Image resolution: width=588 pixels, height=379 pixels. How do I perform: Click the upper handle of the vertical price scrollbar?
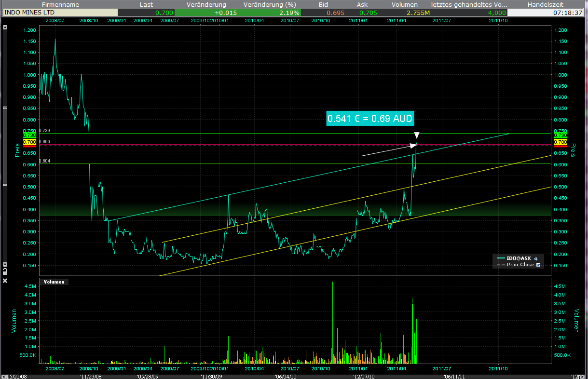click(x=5, y=109)
